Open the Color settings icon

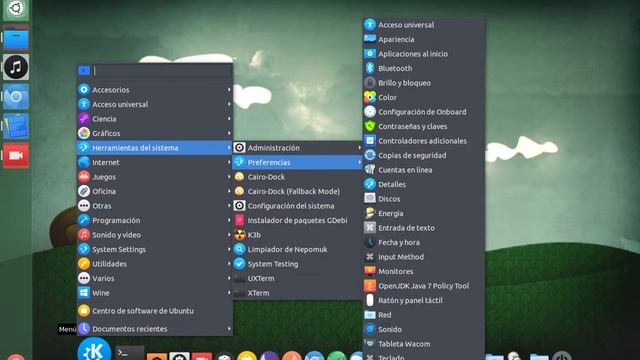click(370, 97)
